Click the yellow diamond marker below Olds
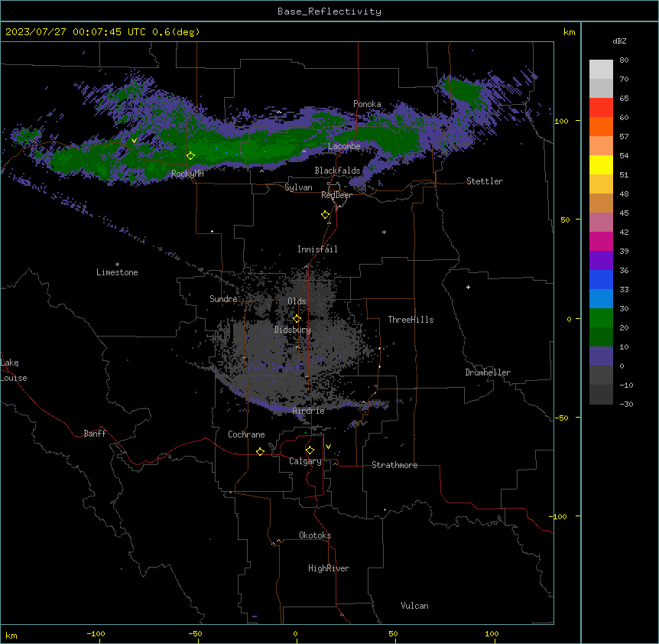Screen dimensions: 659x644 [297, 319]
